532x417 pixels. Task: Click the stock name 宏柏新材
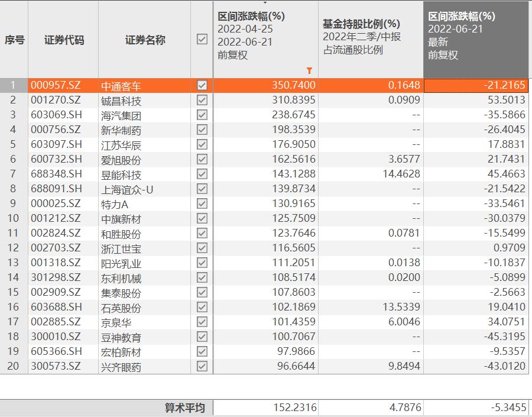point(121,352)
